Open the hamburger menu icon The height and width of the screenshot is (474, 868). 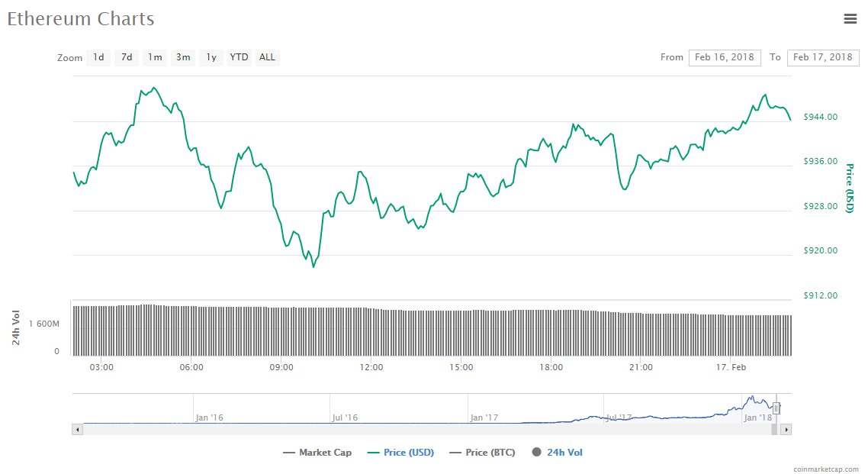(850, 19)
